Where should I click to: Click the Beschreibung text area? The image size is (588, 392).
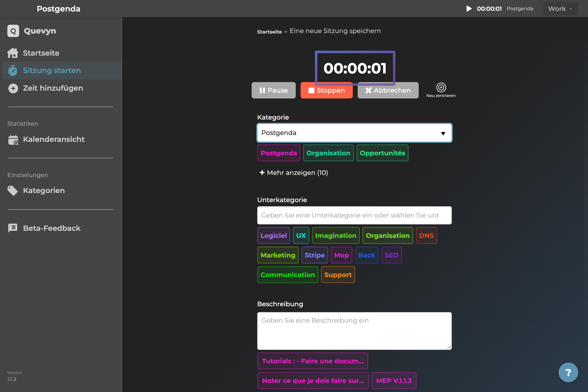(x=354, y=331)
